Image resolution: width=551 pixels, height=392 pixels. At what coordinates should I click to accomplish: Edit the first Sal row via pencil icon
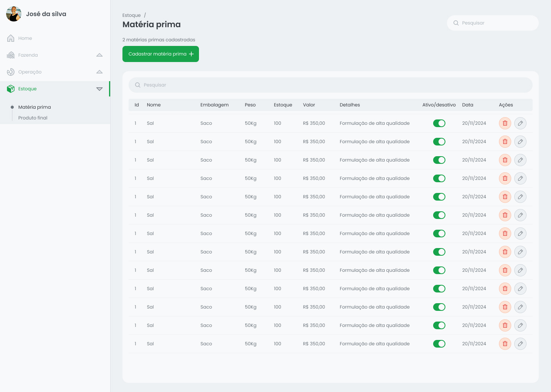click(520, 123)
